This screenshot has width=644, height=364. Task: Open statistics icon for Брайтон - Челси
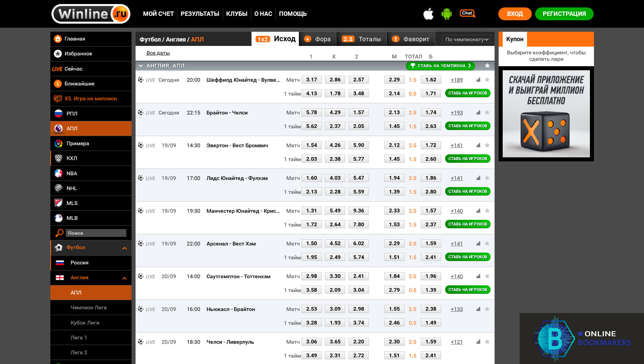pos(478,112)
